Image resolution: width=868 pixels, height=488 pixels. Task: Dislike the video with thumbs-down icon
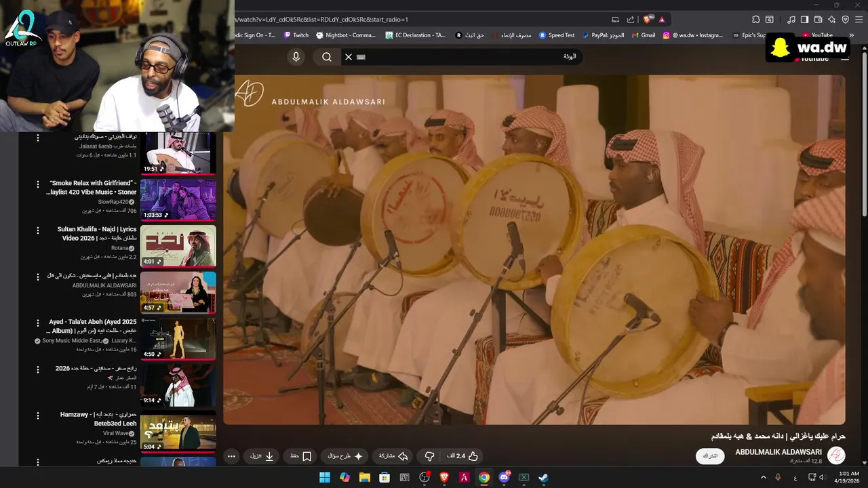pyautogui.click(x=429, y=456)
